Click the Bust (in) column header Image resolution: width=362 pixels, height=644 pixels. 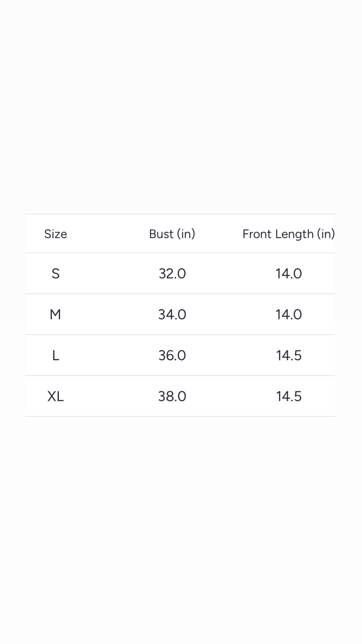[172, 234]
